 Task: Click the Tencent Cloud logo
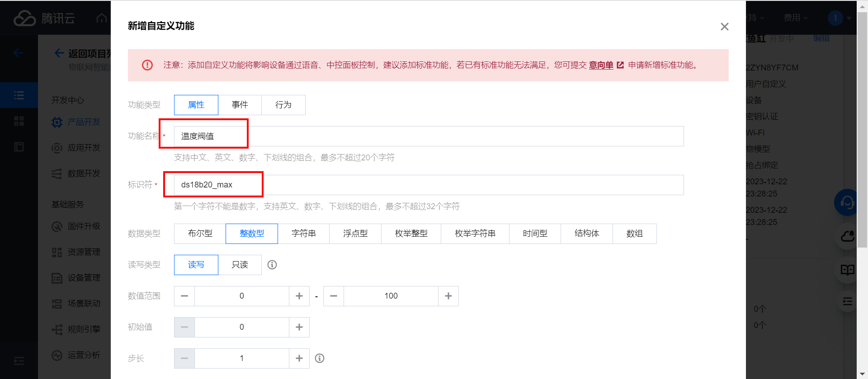[44, 18]
